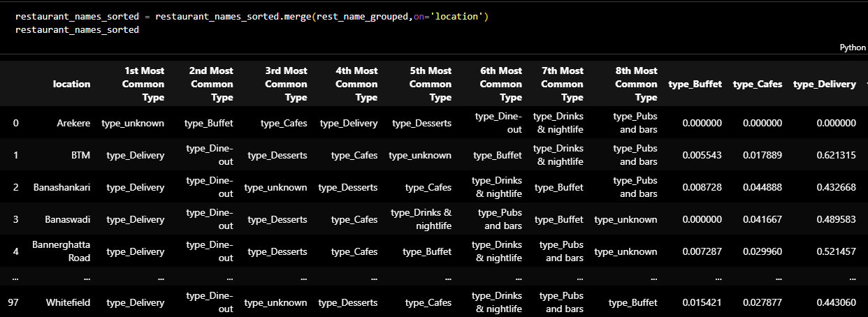868x317 pixels.
Task: Click the Arekere location cell
Action: pyautogui.click(x=73, y=123)
